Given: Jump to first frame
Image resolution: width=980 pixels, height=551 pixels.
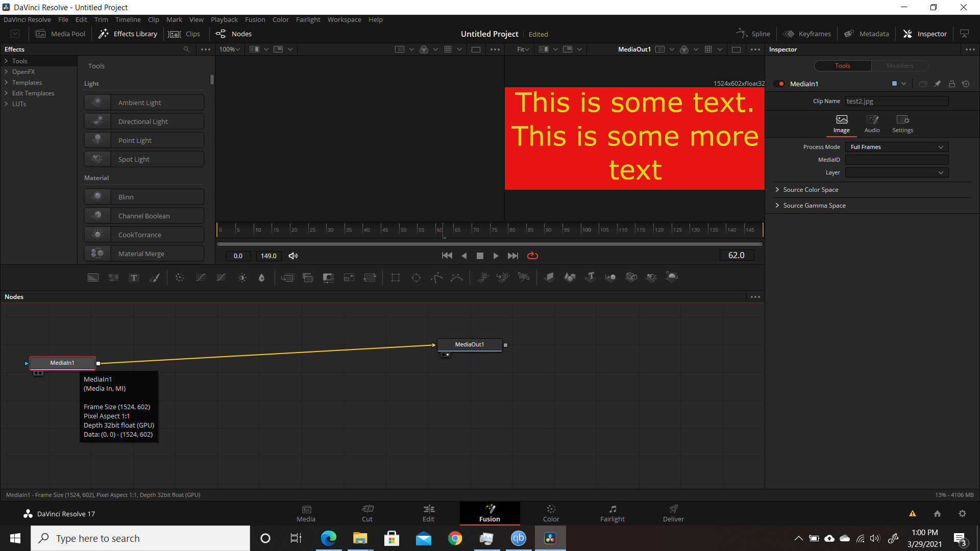Looking at the screenshot, I should [x=447, y=256].
